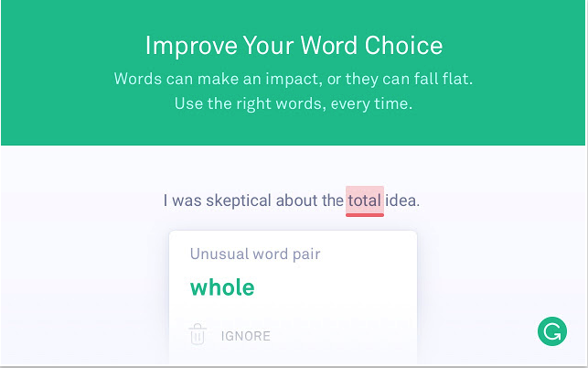Click the Grammarly G icon

(551, 331)
